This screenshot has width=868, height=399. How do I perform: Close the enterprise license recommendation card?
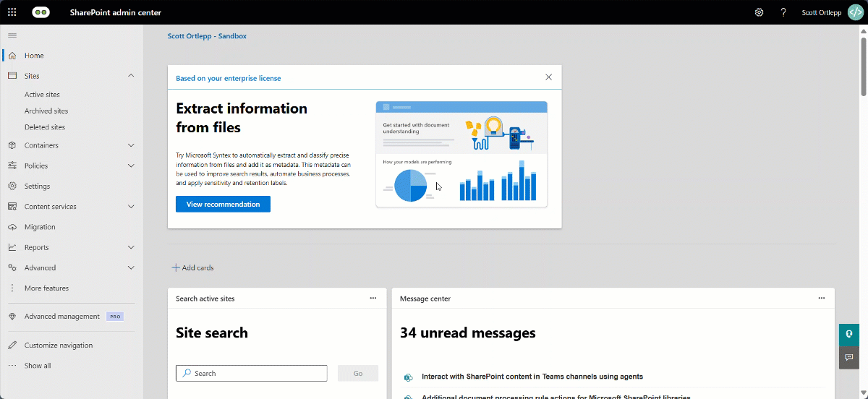pos(548,77)
